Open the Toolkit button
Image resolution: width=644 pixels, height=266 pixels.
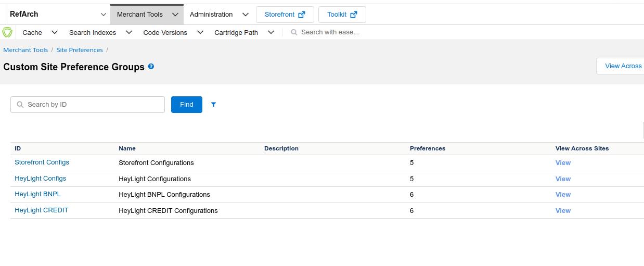tap(342, 15)
